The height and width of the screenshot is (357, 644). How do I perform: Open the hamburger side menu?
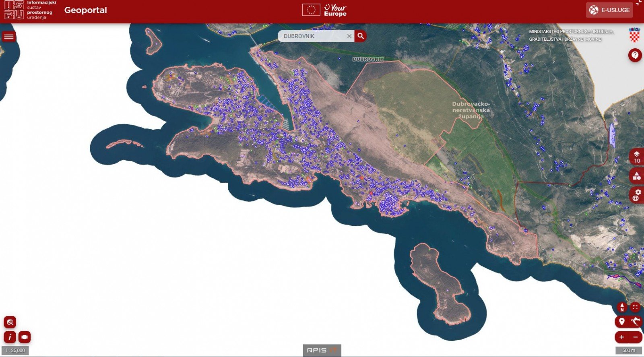(8, 37)
